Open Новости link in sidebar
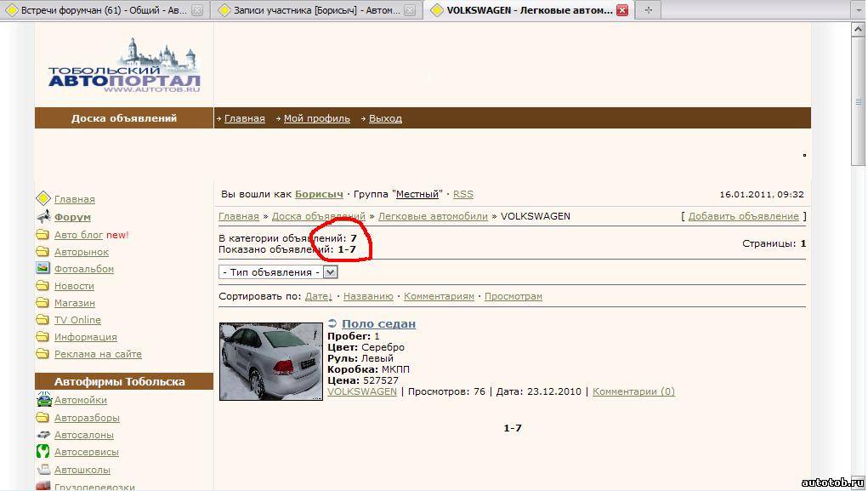The width and height of the screenshot is (868, 491). [x=74, y=286]
